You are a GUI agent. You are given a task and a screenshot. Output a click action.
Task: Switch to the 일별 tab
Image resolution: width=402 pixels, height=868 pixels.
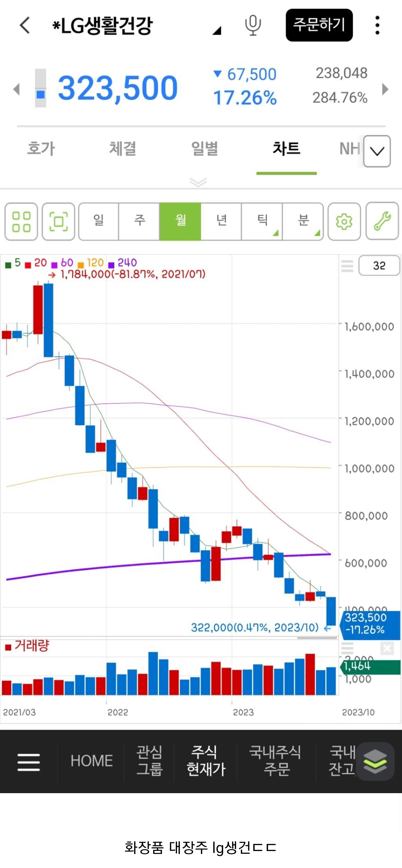click(204, 149)
